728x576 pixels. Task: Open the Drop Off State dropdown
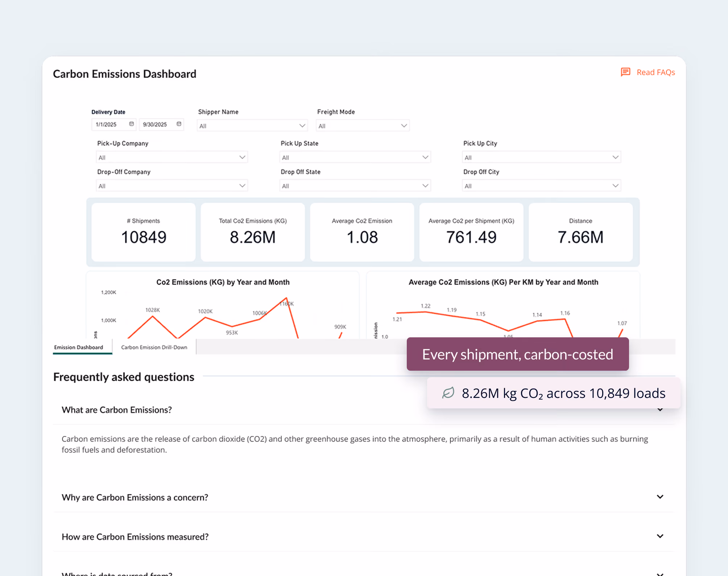(355, 186)
